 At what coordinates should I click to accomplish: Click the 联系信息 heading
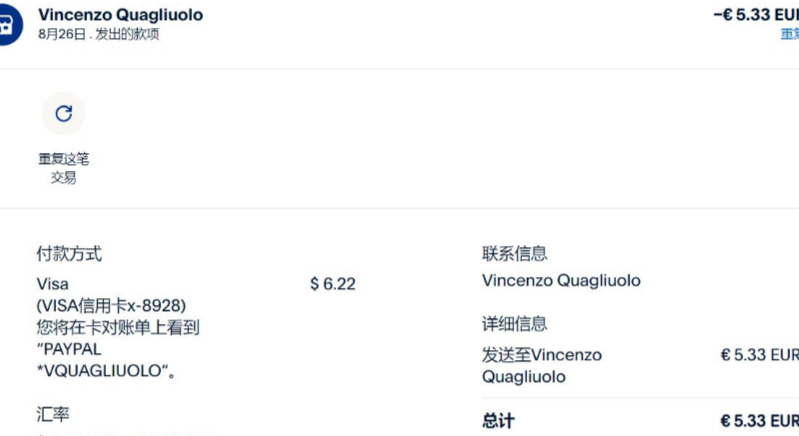tap(514, 254)
